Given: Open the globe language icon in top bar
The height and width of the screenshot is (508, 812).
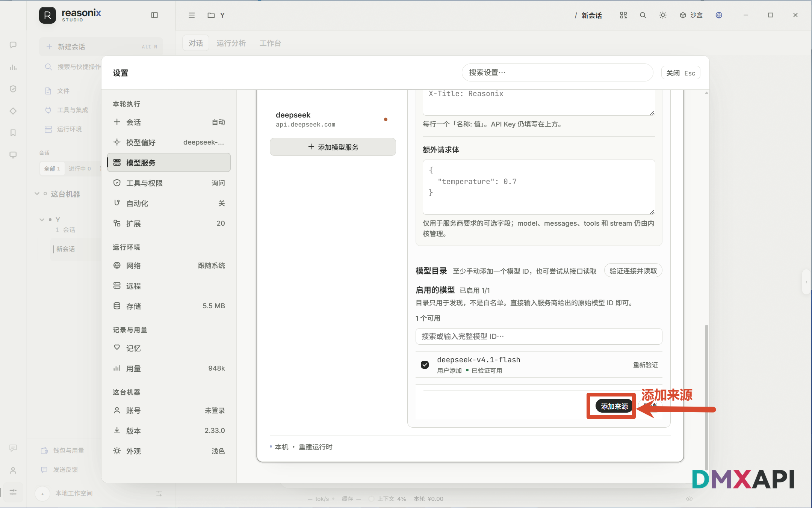Looking at the screenshot, I should point(719,15).
